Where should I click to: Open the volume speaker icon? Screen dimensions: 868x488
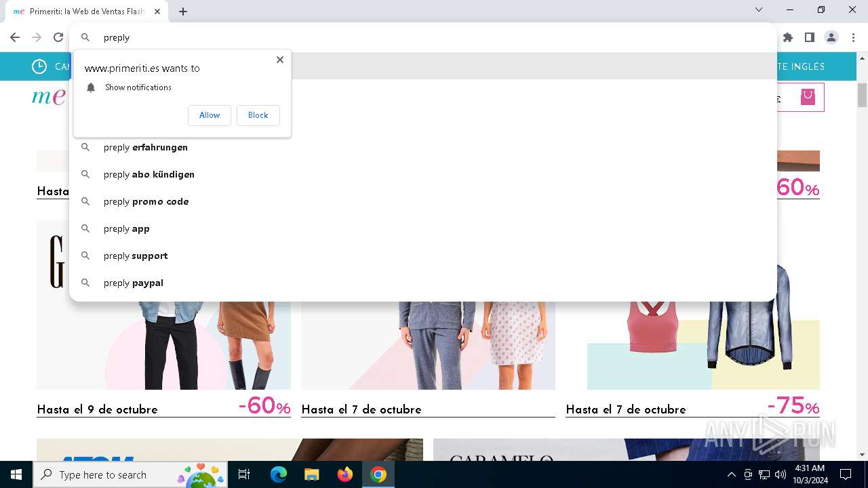[781, 474]
